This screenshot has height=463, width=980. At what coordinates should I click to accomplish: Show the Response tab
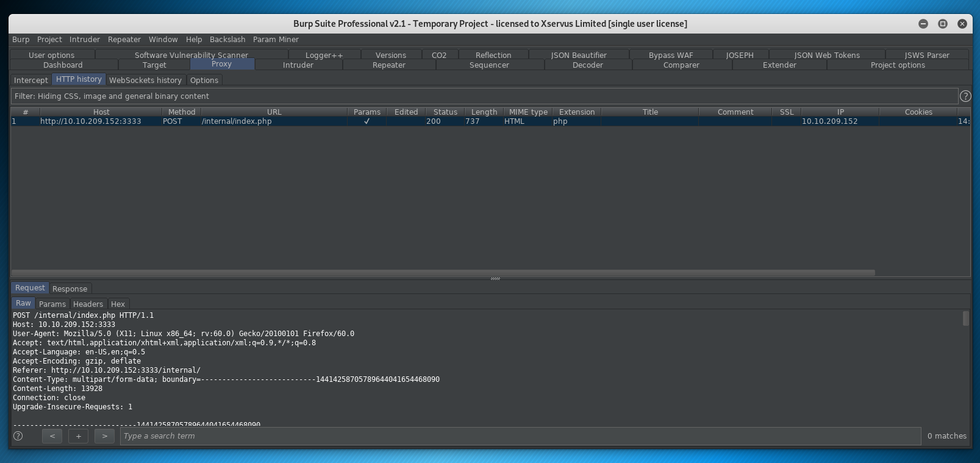click(x=70, y=289)
